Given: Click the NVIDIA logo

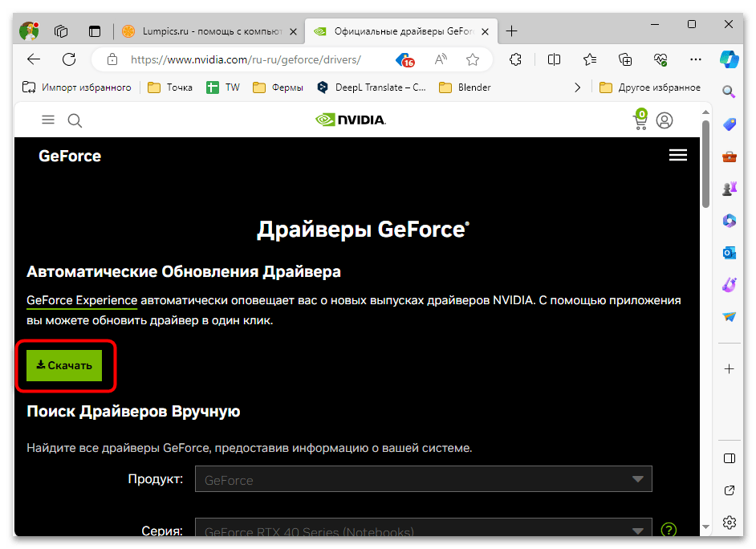Looking at the screenshot, I should 351,120.
